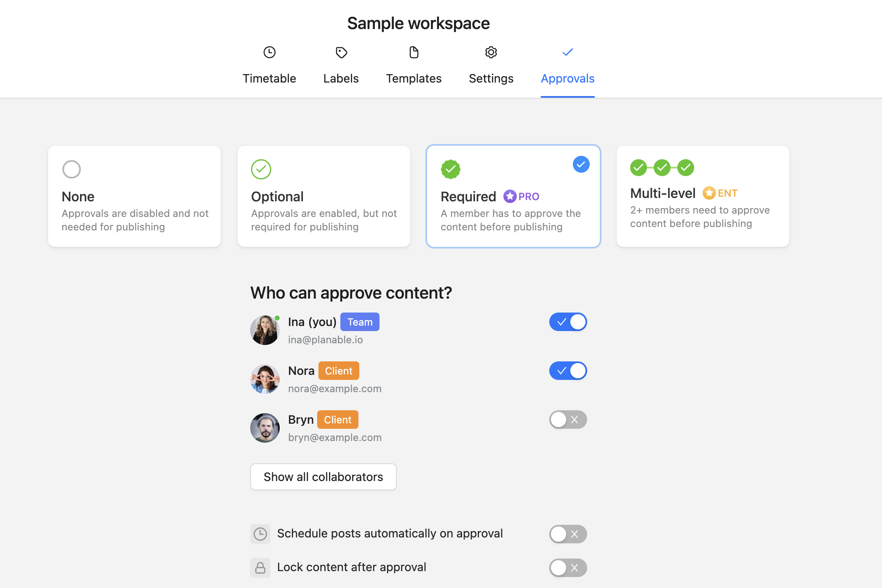The width and height of the screenshot is (882, 588).
Task: Click the purple PRO star badge
Action: click(x=510, y=196)
